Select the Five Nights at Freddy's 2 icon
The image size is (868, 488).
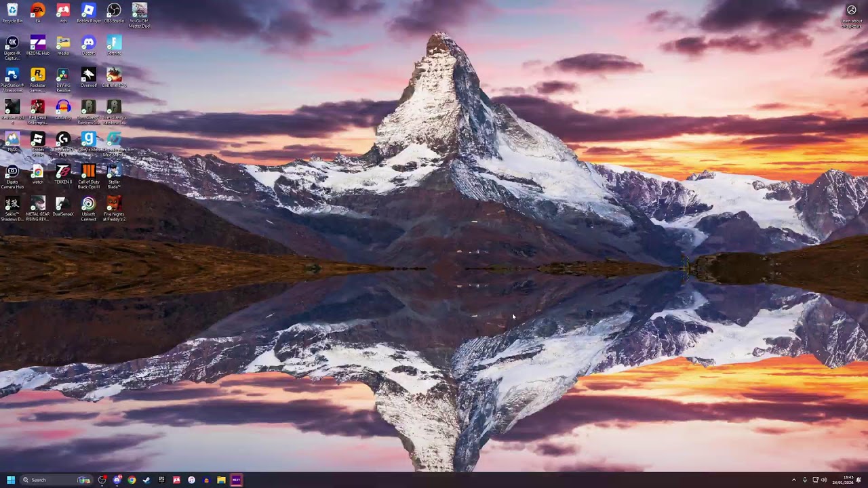point(114,209)
